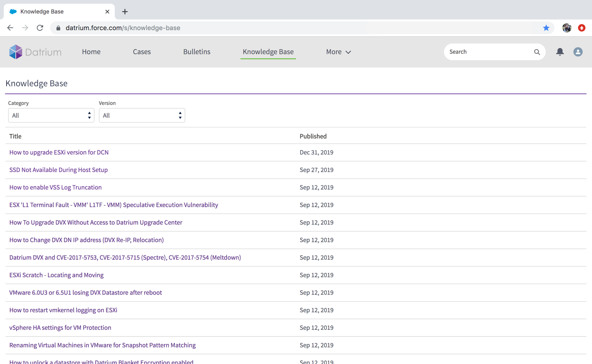Switch to the Bulletins tab
Screen dimensions: 592x364
197,52
